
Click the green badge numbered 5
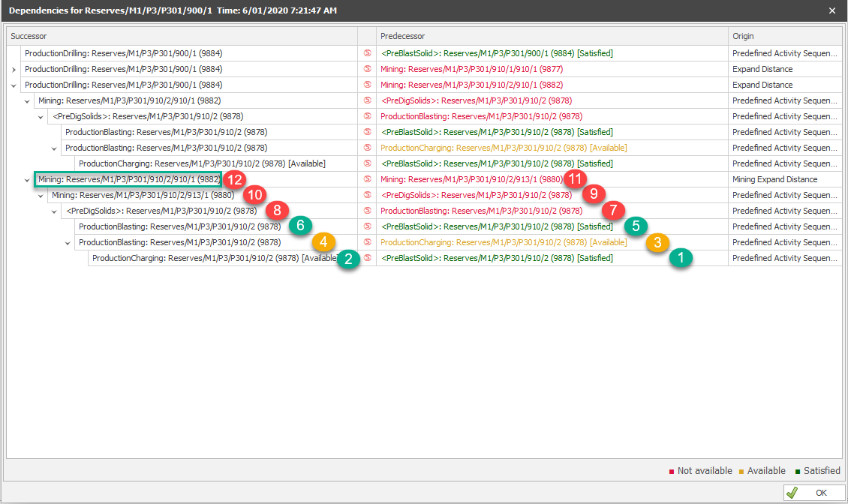click(x=636, y=226)
